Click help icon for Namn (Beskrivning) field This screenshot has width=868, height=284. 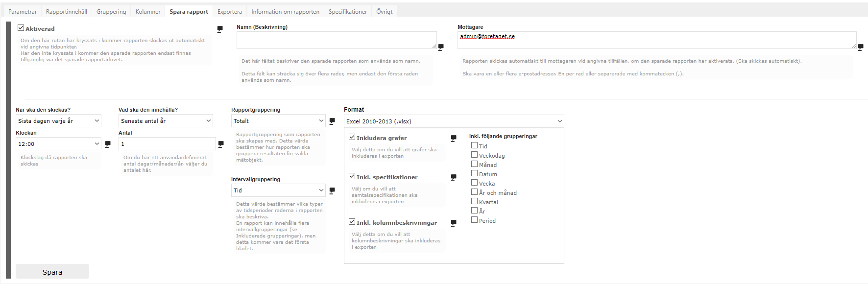(x=441, y=47)
